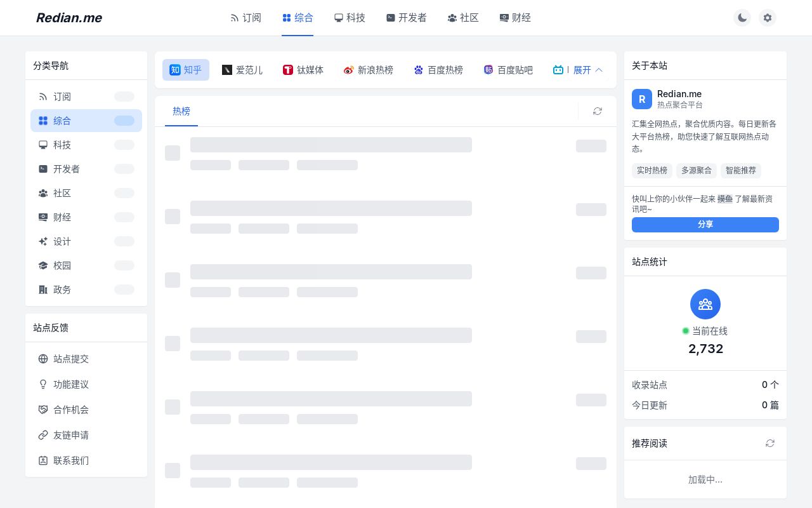Click the online users people icon
This screenshot has height=508, width=812.
pyautogui.click(x=705, y=304)
